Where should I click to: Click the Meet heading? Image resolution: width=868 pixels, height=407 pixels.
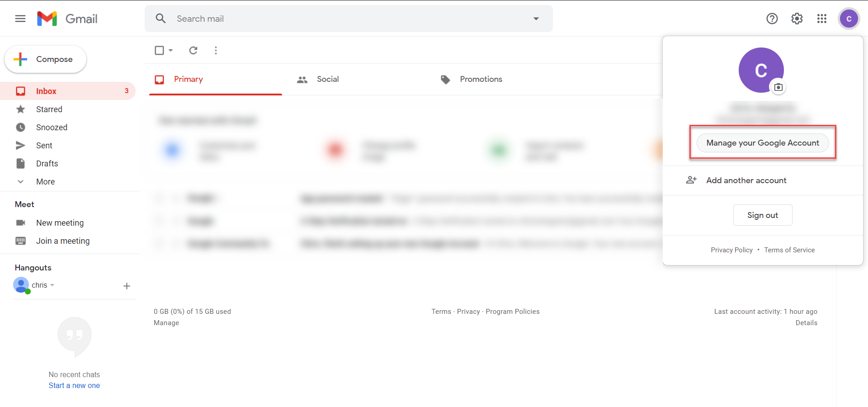(24, 204)
